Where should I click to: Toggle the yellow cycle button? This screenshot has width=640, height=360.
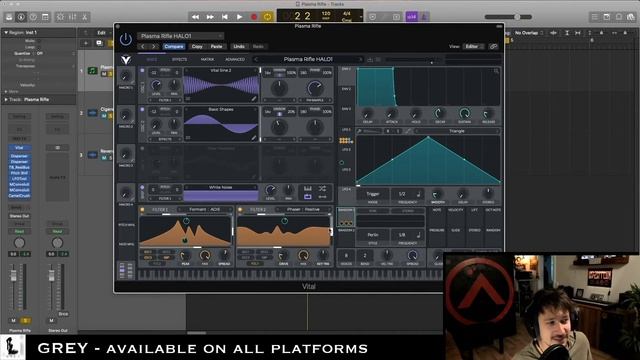(268, 17)
